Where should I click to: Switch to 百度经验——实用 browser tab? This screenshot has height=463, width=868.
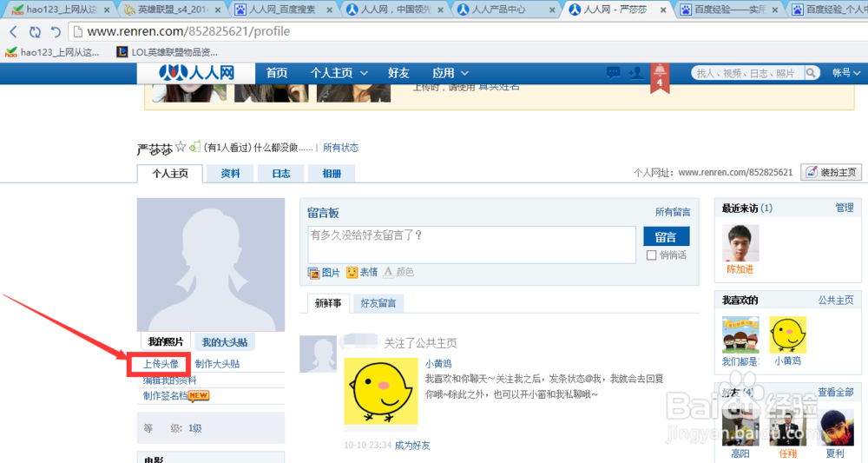pyautogui.click(x=730, y=10)
